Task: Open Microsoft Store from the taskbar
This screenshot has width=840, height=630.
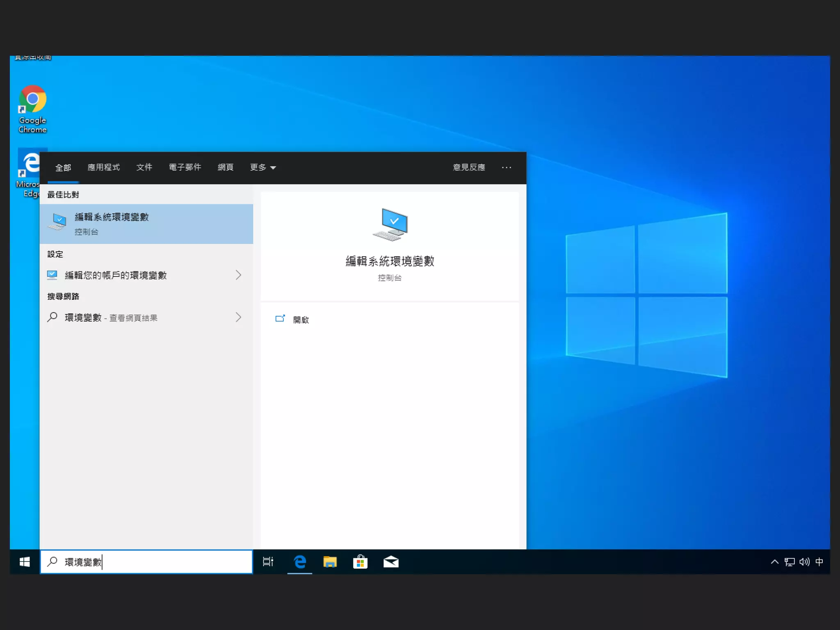Action: pos(360,562)
